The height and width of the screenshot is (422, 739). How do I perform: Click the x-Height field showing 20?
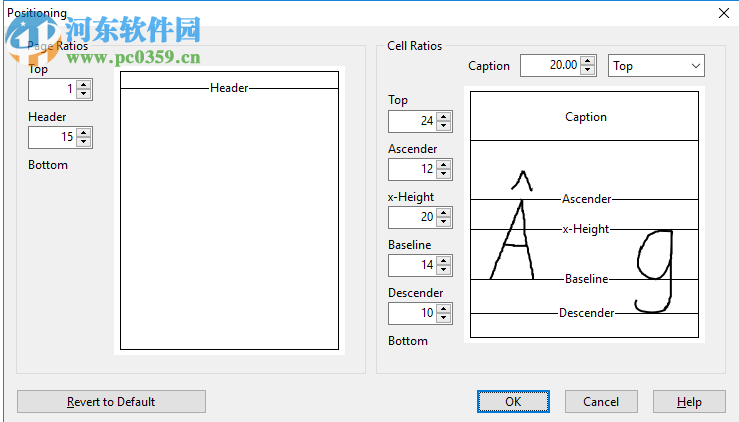(x=413, y=217)
